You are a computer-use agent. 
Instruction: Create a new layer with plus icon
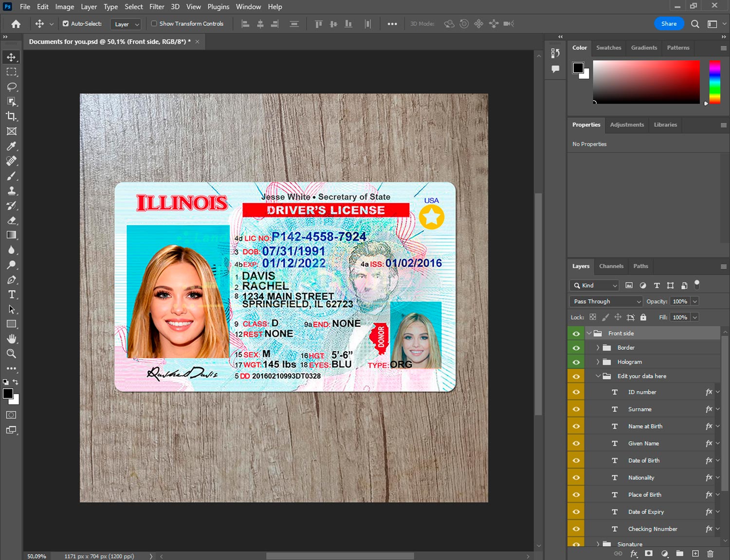tap(695, 554)
